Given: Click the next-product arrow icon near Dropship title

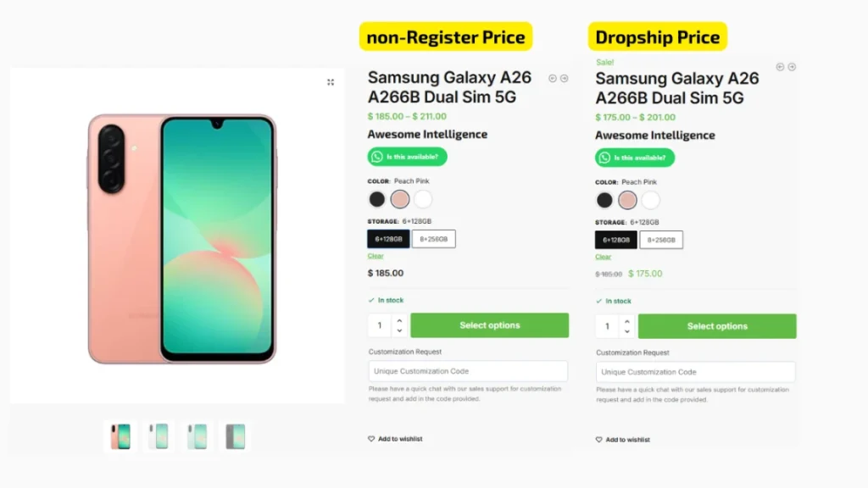Looking at the screenshot, I should [791, 66].
